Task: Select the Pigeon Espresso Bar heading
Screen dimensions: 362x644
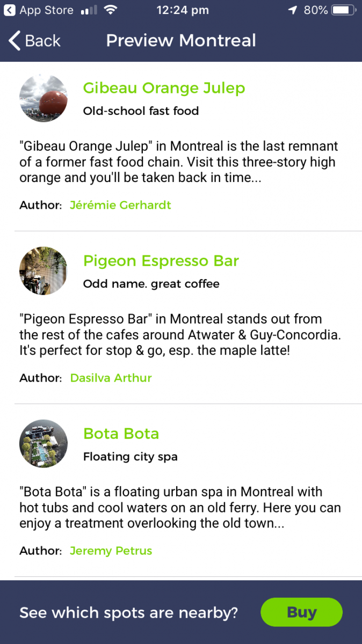Action: 161,261
